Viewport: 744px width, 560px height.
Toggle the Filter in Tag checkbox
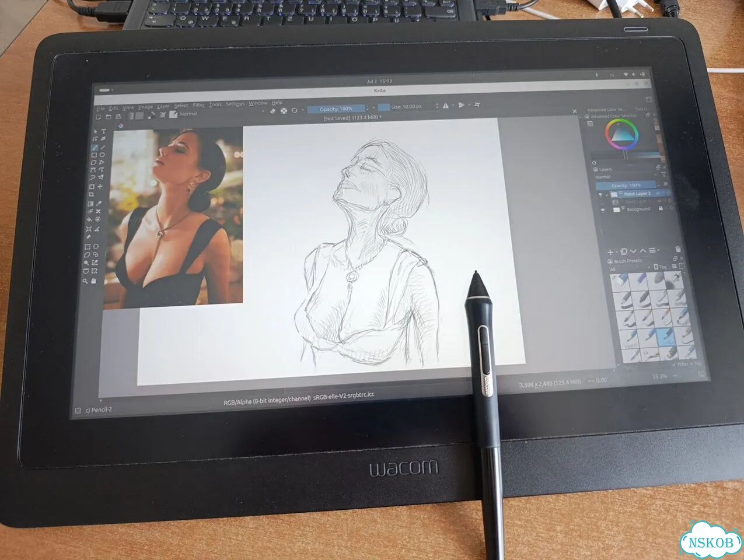pyautogui.click(x=675, y=364)
